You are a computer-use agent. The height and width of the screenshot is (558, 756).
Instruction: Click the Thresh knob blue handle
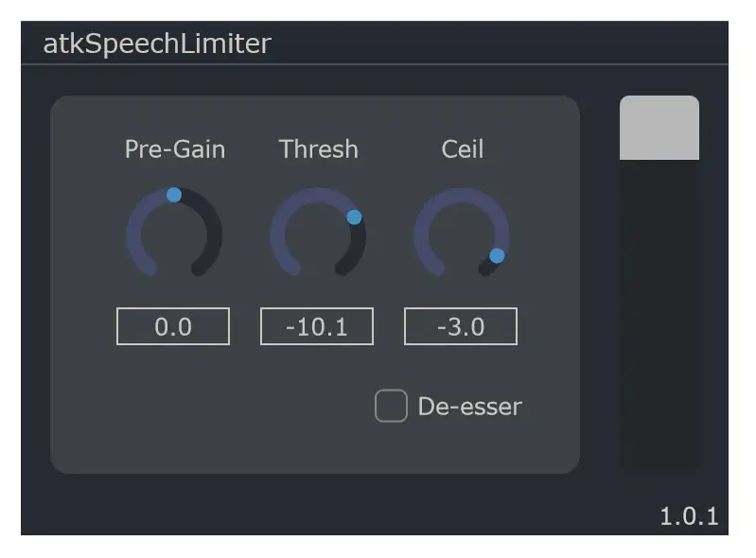click(x=355, y=217)
